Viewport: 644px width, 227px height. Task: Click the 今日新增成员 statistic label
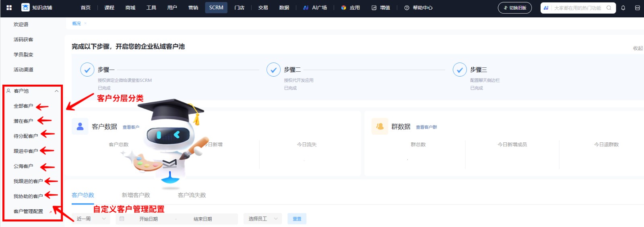coord(512,144)
